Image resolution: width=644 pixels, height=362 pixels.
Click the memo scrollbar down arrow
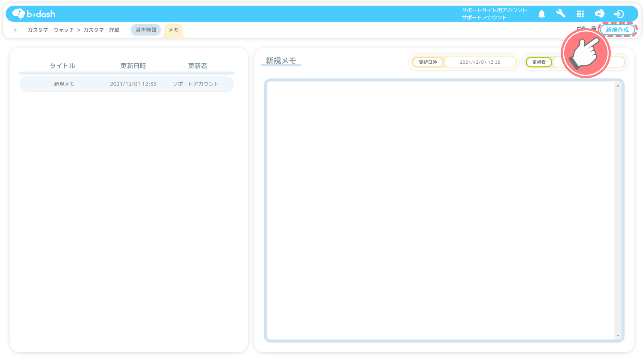618,335
